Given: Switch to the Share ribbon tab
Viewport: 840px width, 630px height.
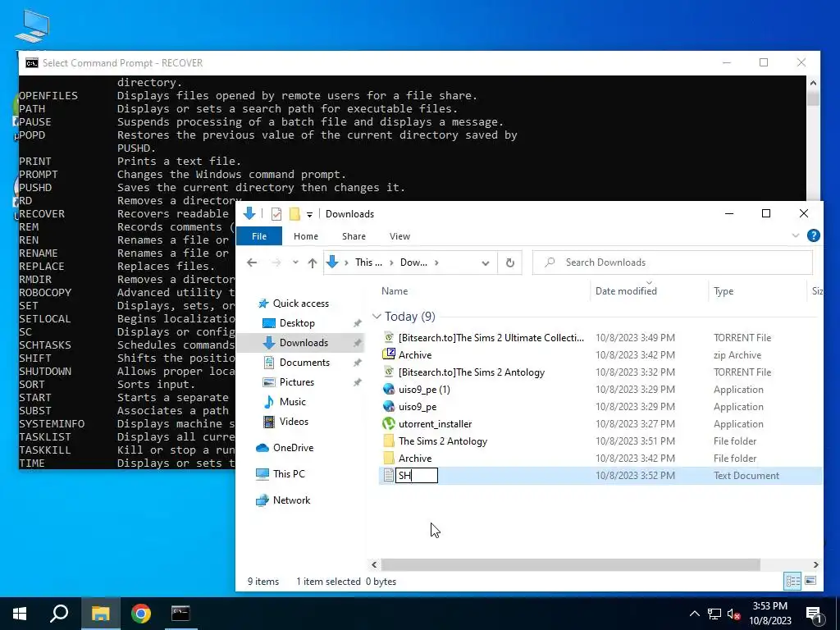Looking at the screenshot, I should click(x=354, y=236).
